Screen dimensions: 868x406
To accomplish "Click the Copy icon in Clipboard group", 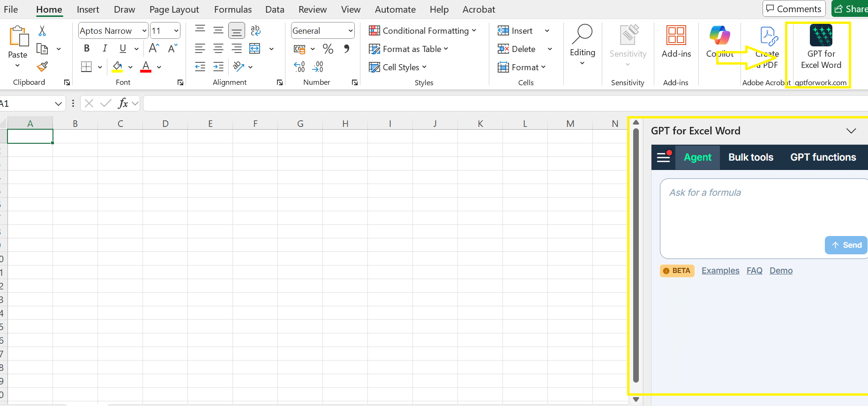I will [x=42, y=49].
